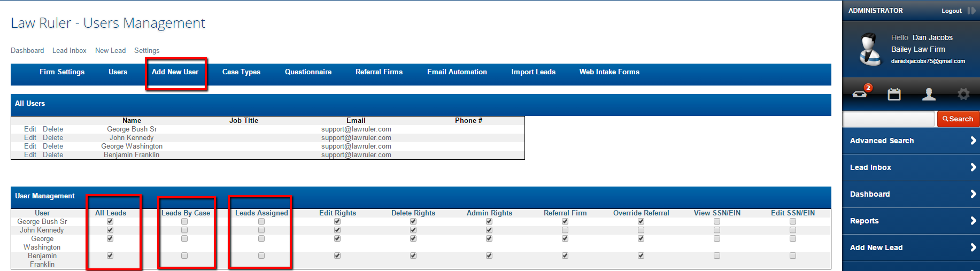Edit the George Washington user
The width and height of the screenshot is (980, 271).
30,146
